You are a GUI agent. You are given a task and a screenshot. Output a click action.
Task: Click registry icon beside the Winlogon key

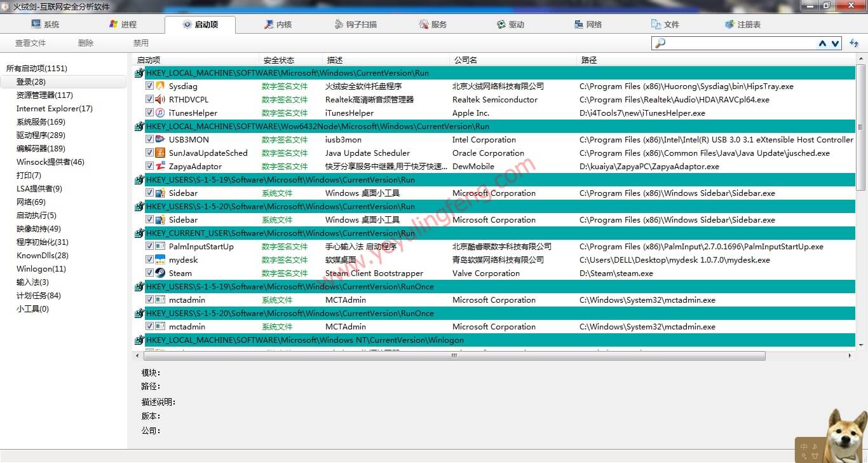point(140,340)
